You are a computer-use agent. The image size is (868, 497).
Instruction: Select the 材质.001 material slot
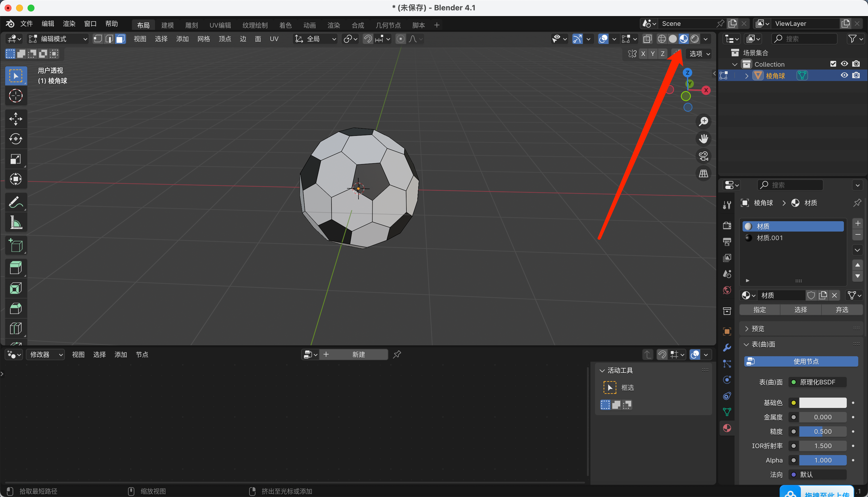pos(770,238)
